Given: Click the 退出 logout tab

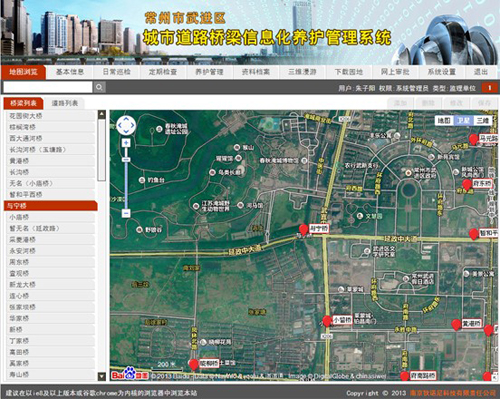Looking at the screenshot, I should point(481,72).
